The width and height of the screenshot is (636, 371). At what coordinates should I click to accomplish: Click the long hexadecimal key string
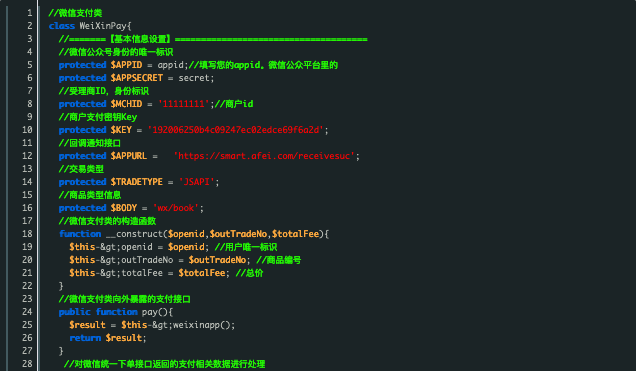236,130
